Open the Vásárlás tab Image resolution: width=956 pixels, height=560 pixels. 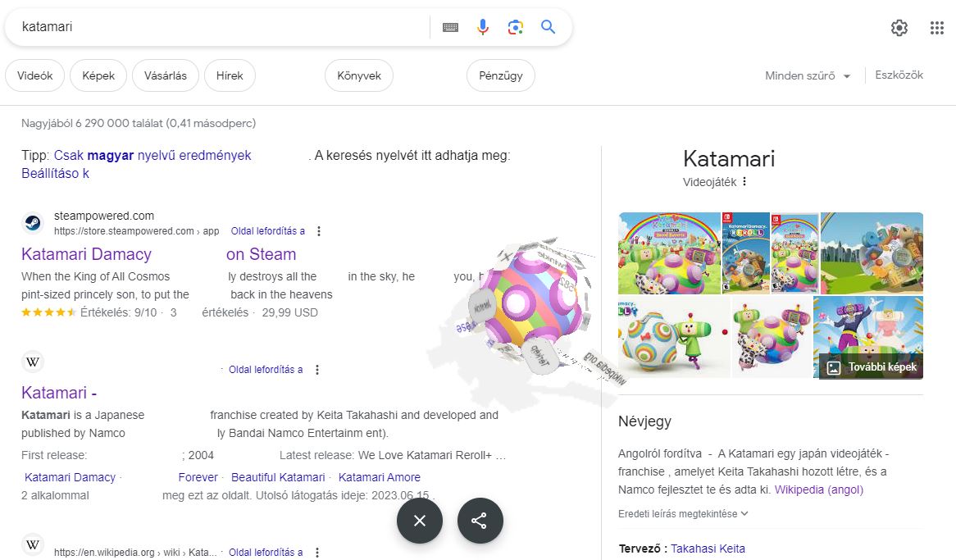165,76
